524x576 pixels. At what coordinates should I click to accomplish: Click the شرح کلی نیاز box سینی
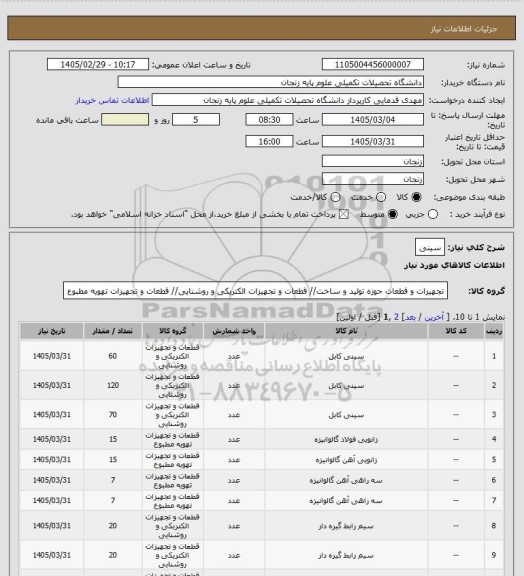[x=430, y=247]
